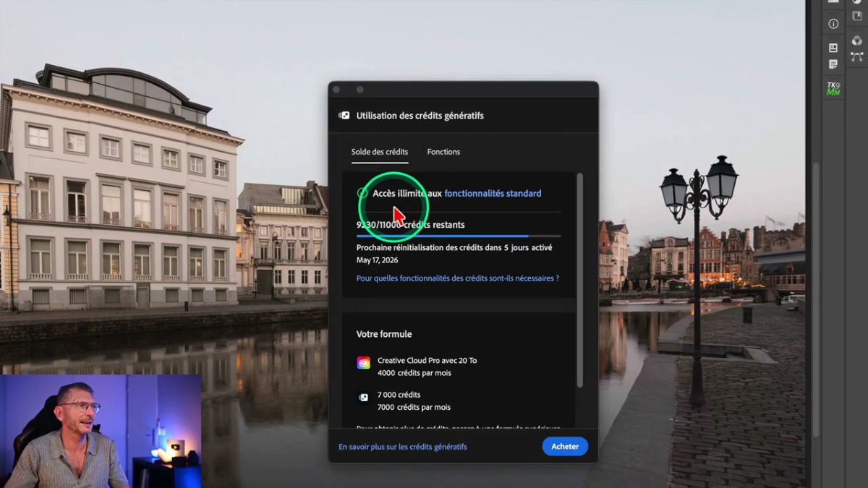Click 'Utilisation des crédits génératifs' title
Viewport: 868px width, 488px height.
[420, 116]
